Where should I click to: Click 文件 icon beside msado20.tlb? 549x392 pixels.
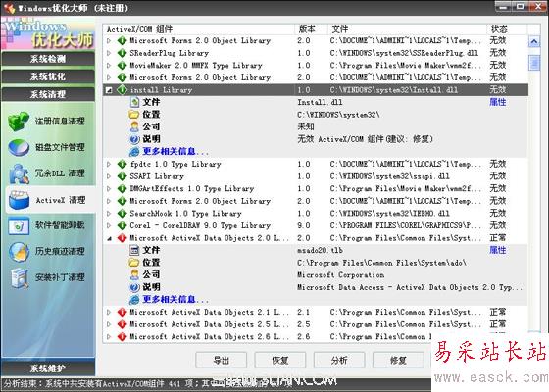(x=134, y=250)
